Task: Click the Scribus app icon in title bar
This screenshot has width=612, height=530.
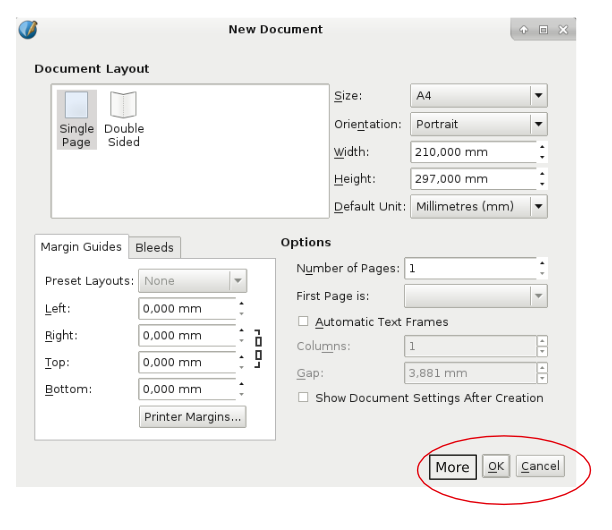Action: 28,29
